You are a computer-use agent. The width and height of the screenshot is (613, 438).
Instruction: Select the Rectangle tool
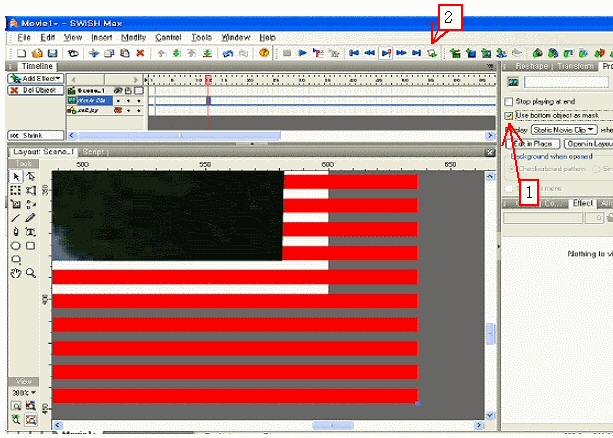(30, 246)
